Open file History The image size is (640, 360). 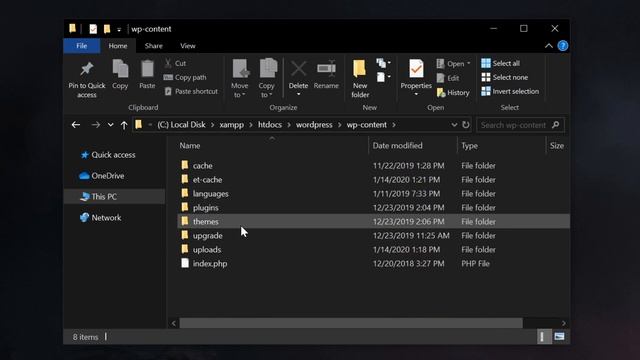pos(453,93)
